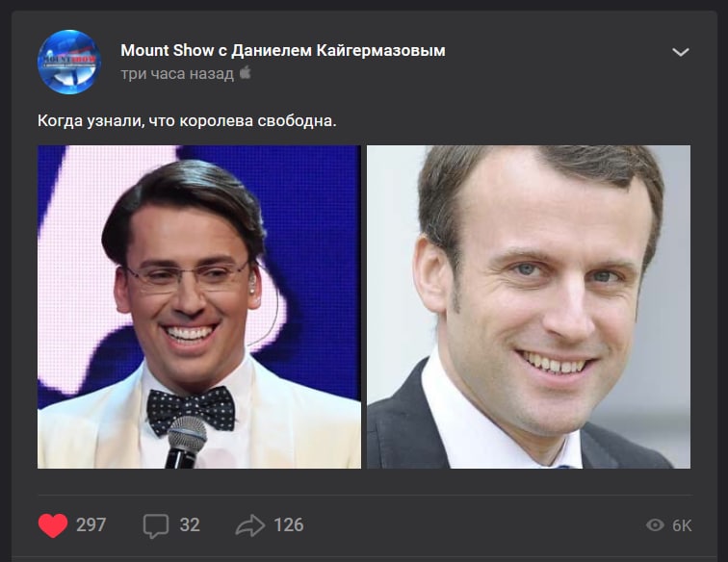This screenshot has width=728, height=562.
Task: Expand post options with the top-right chevron
Action: [x=681, y=52]
